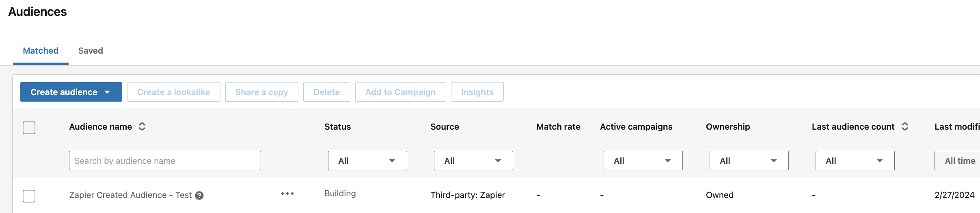Viewport: 980px width, 213px height.
Task: Click caret arrow on Create audience button
Action: click(107, 92)
